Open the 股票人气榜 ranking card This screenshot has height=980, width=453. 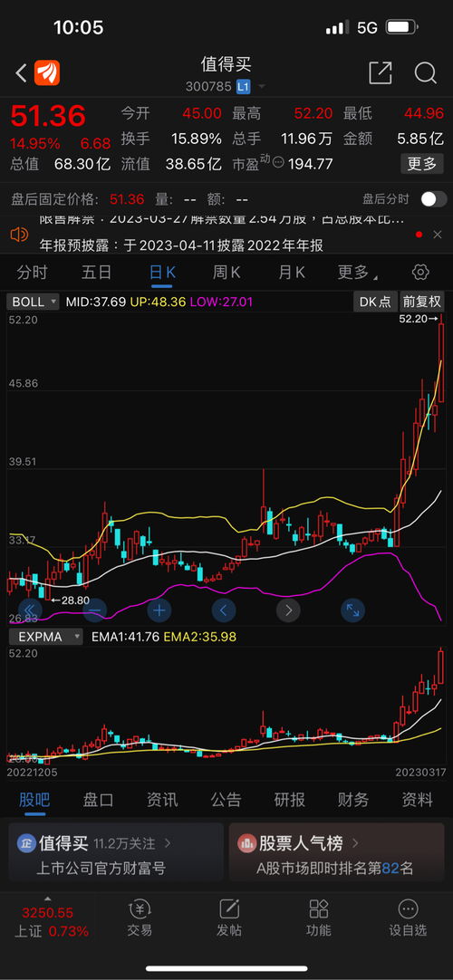point(337,852)
